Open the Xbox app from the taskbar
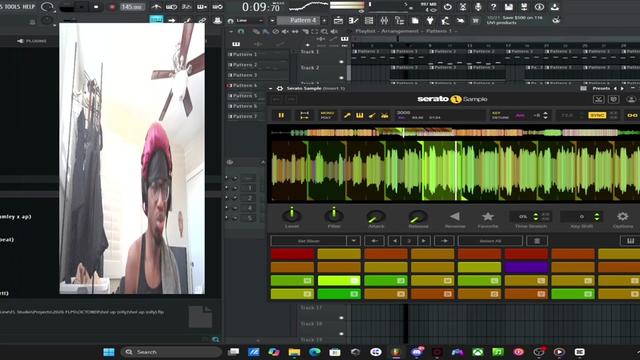 pos(478,352)
